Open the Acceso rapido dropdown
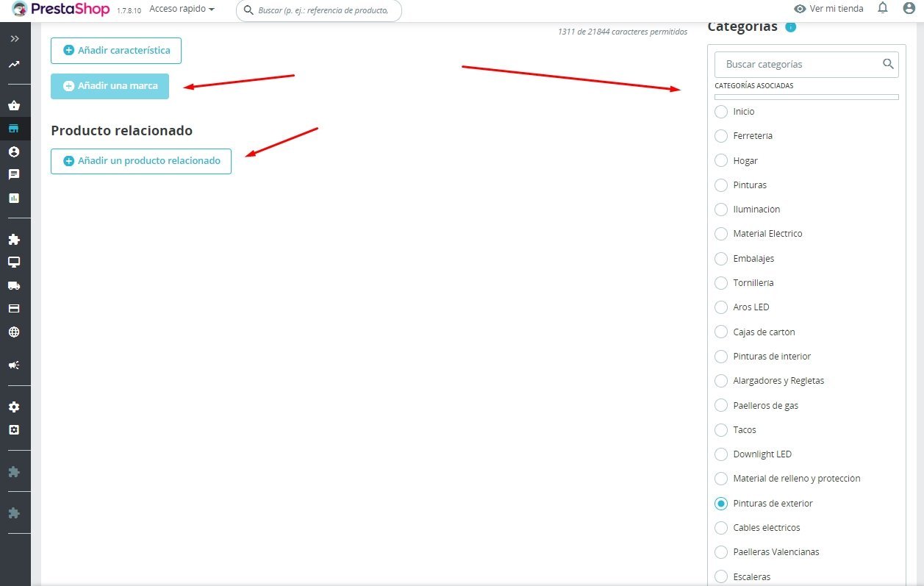This screenshot has height=586, width=924. pos(182,10)
